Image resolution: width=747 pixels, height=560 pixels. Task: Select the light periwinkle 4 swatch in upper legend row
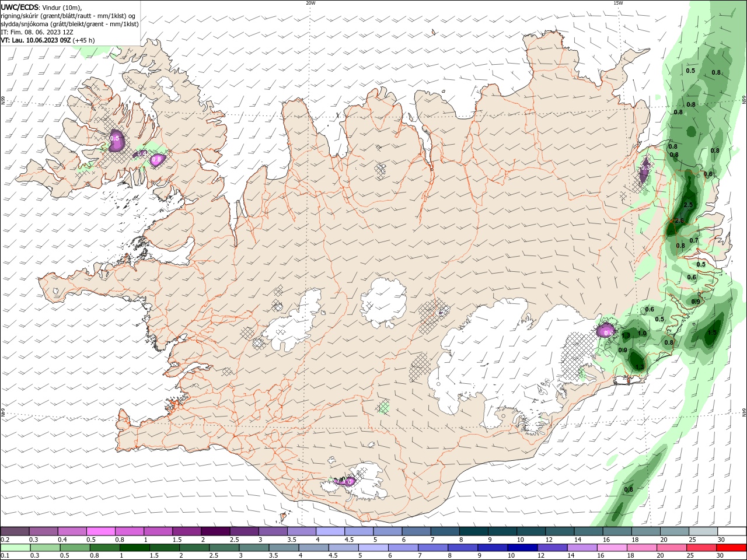[330, 531]
